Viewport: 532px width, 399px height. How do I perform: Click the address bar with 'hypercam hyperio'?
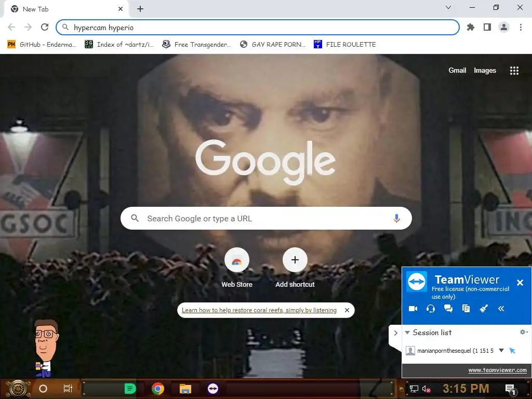click(258, 28)
